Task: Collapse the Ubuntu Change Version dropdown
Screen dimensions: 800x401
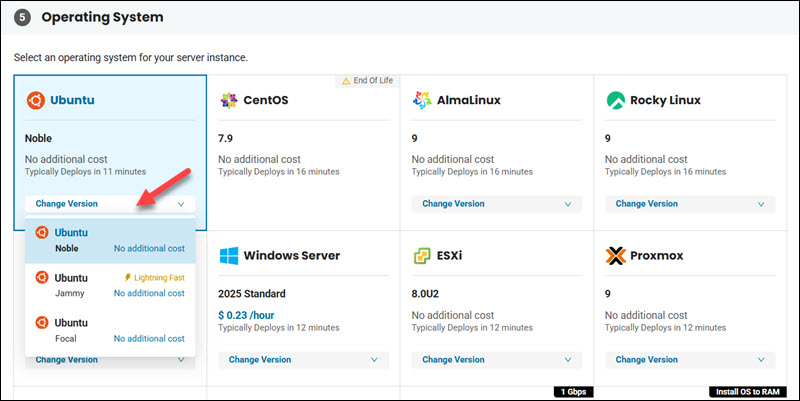Action: [x=110, y=204]
